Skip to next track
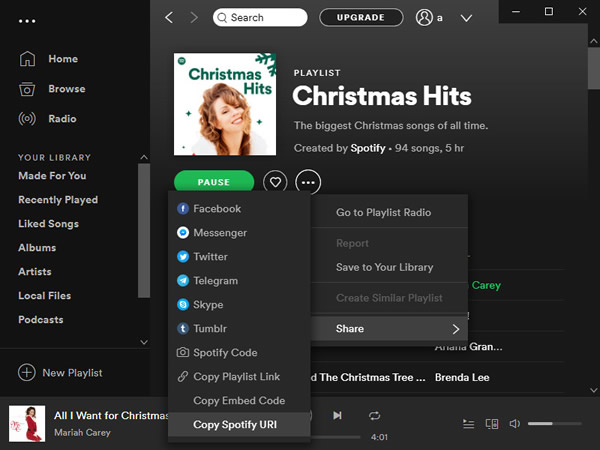Screen dimensions: 600x450 tap(337, 416)
